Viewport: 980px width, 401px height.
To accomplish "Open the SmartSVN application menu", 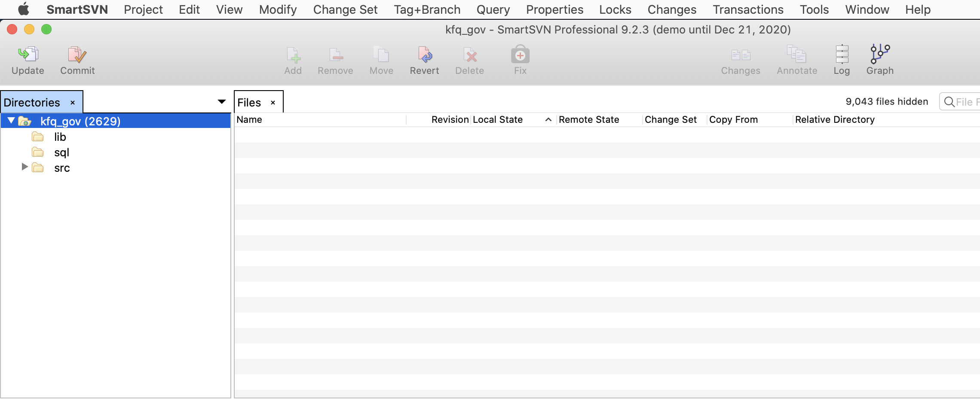I will 77,9.
